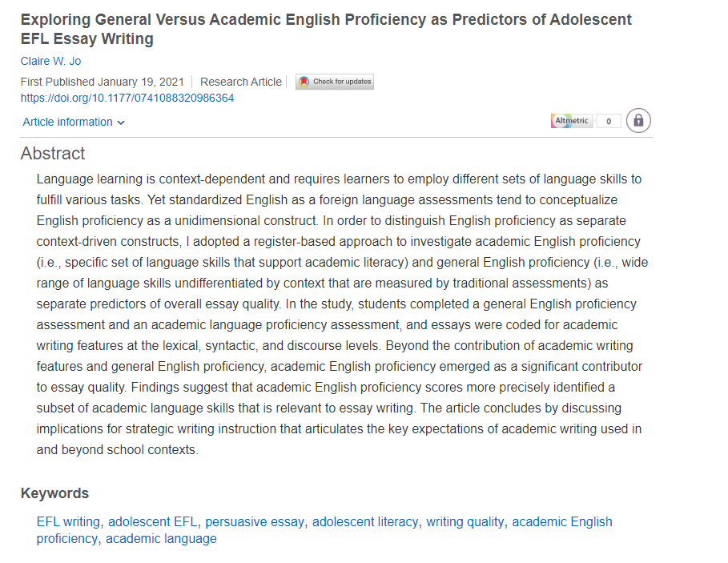Click the persuasive essay keyword
Viewport: 728px width, 563px height.
click(255, 521)
